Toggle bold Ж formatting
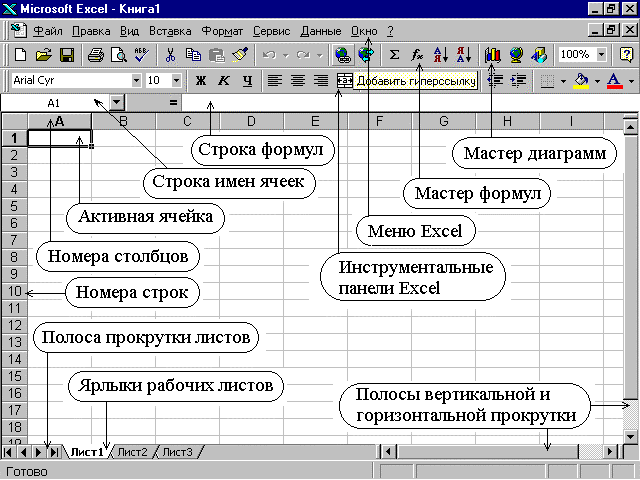 pos(200,80)
